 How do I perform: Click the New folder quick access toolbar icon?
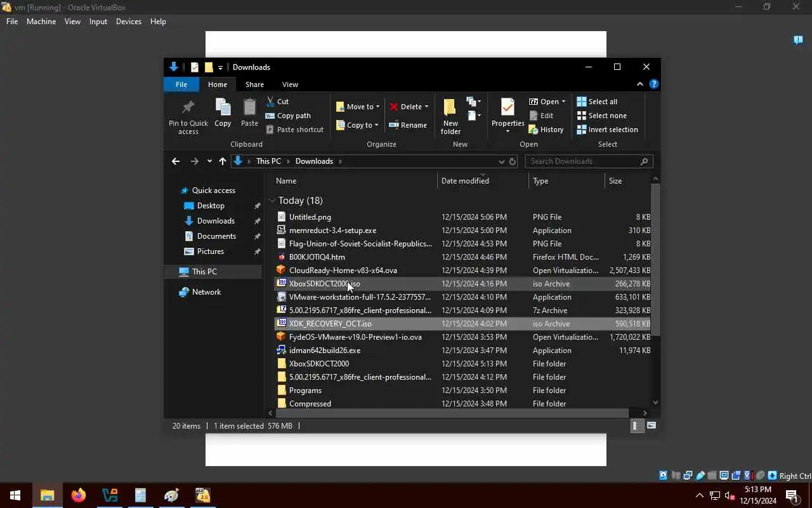(209, 67)
